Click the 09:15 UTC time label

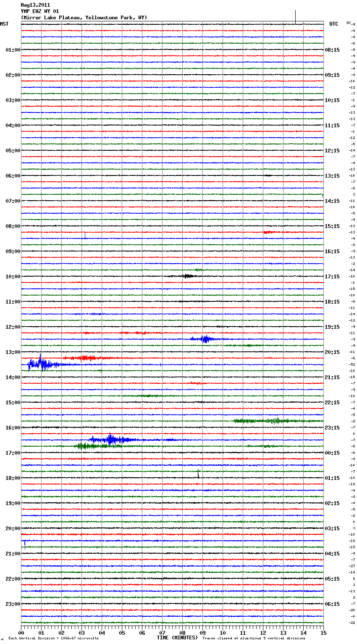point(332,75)
